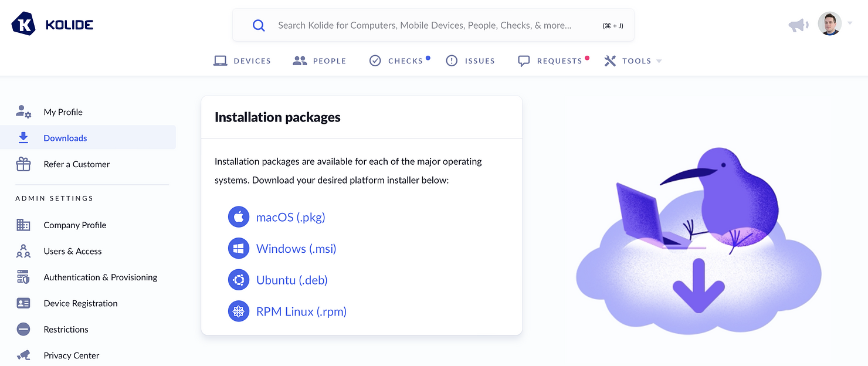Open the Downloads sidebar icon
Image resolution: width=868 pixels, height=366 pixels.
click(23, 137)
